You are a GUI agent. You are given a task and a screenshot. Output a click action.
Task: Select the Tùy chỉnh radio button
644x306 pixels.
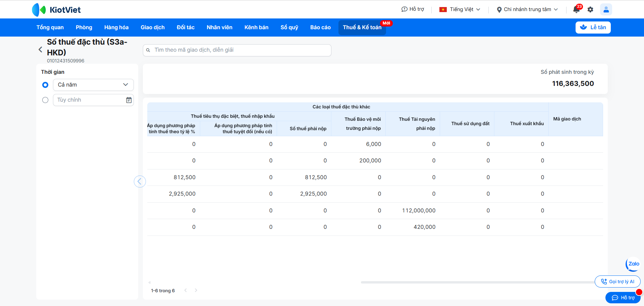[45, 100]
